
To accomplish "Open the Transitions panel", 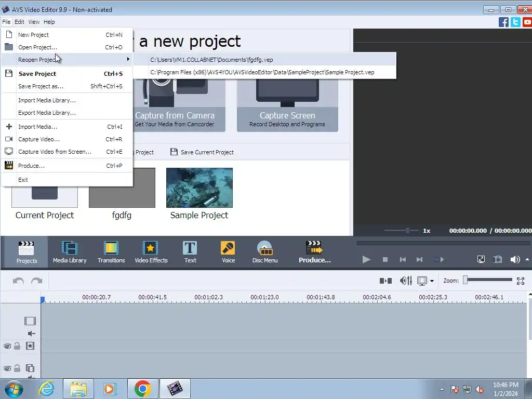I will (111, 252).
